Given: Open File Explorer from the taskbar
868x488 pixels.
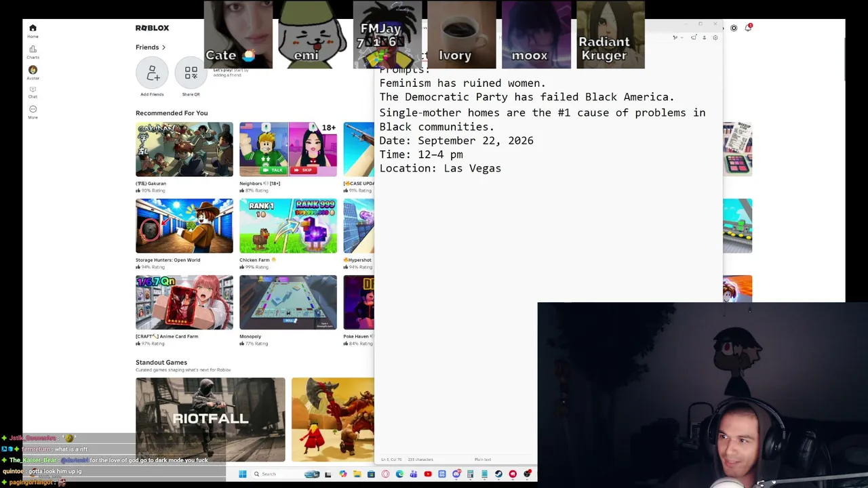Looking at the screenshot, I should [357, 474].
